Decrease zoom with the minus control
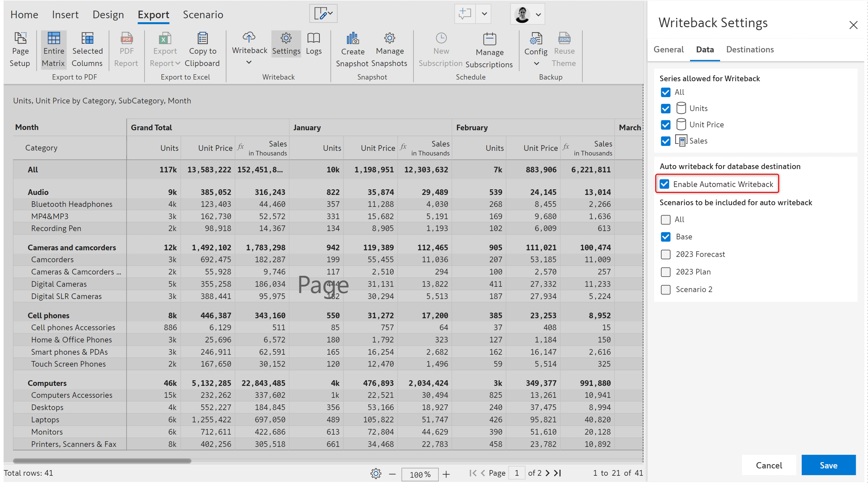The height and width of the screenshot is (485, 868). coord(392,474)
